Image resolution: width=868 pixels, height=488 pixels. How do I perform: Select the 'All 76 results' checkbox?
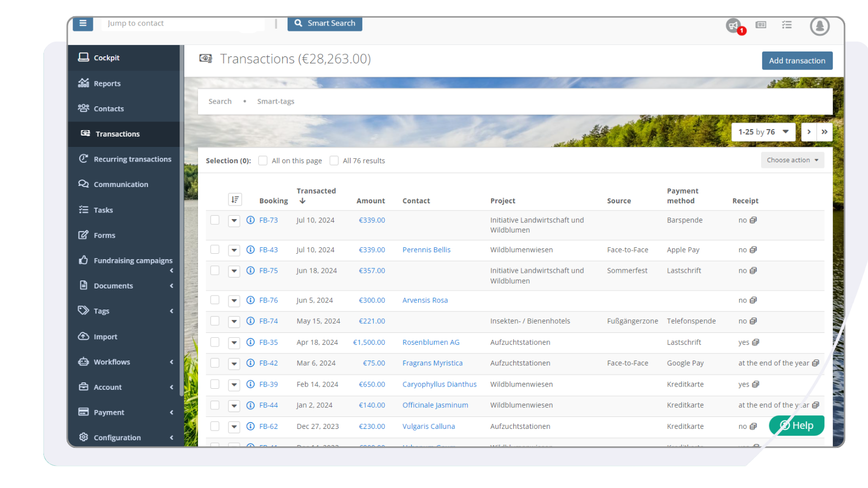(x=334, y=160)
